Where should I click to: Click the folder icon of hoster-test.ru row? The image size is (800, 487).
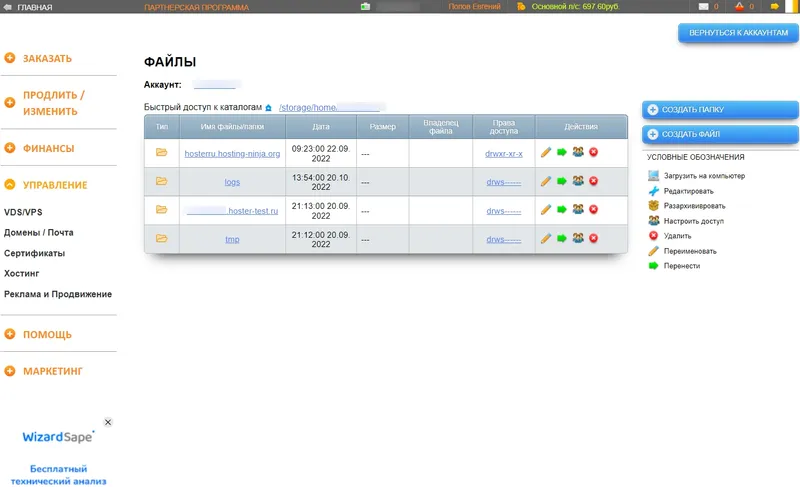[162, 209]
